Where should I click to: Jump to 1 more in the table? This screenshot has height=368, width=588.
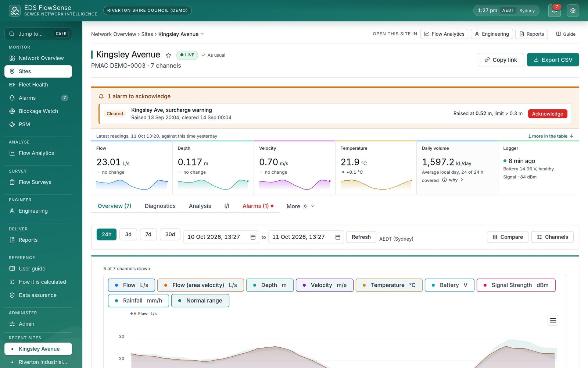(x=551, y=136)
